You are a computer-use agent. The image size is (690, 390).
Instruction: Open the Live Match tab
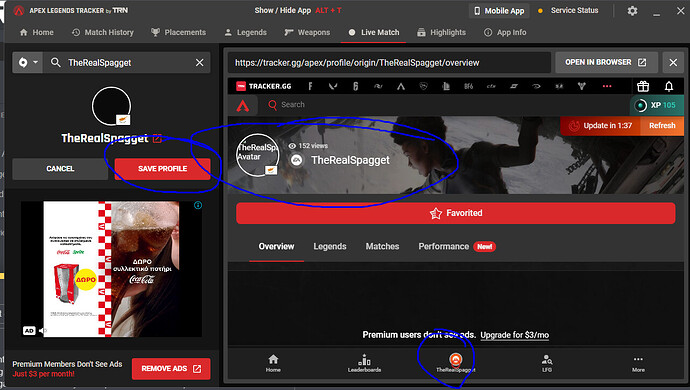pyautogui.click(x=374, y=32)
